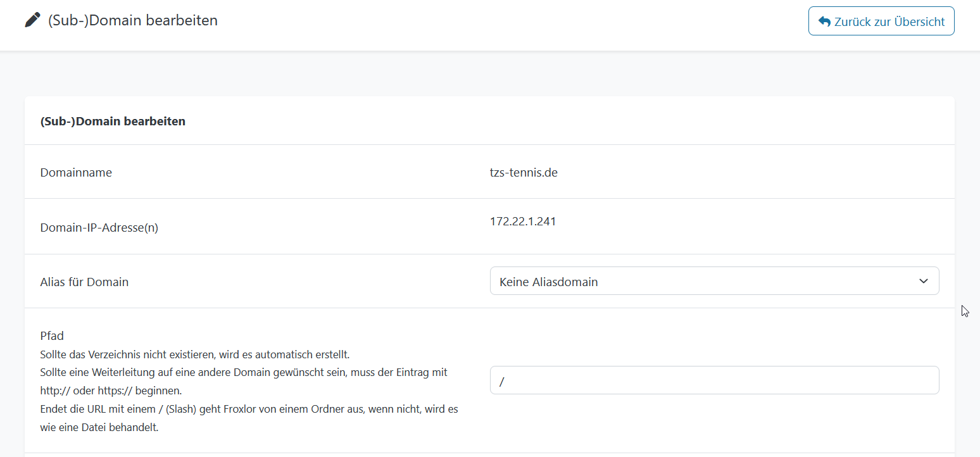This screenshot has height=457, width=980.
Task: Go back via "Zurück zur Übersicht" button
Action: 881,21
